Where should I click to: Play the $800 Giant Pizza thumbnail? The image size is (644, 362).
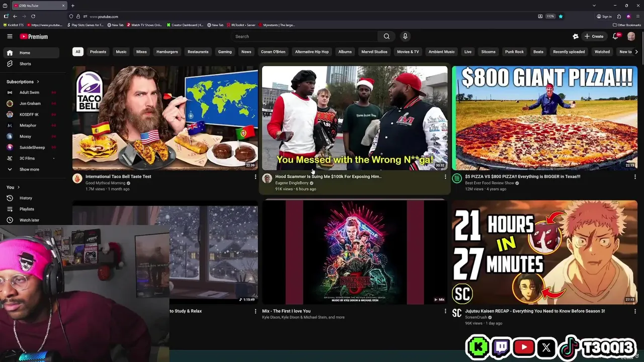pos(544,118)
